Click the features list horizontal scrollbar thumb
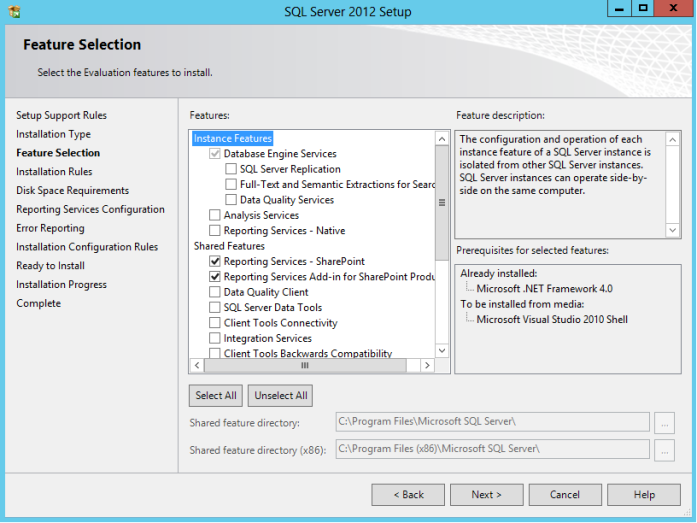 [305, 365]
